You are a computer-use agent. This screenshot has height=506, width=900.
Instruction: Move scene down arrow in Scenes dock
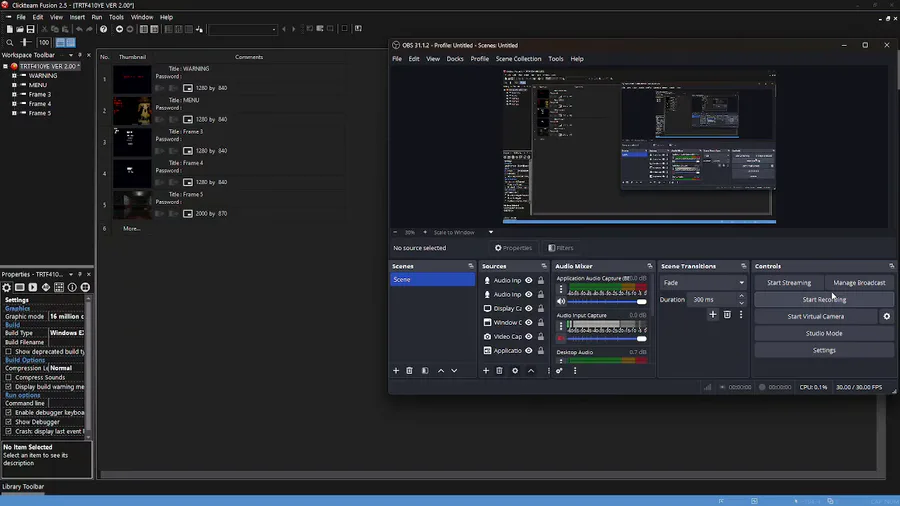[x=454, y=371]
